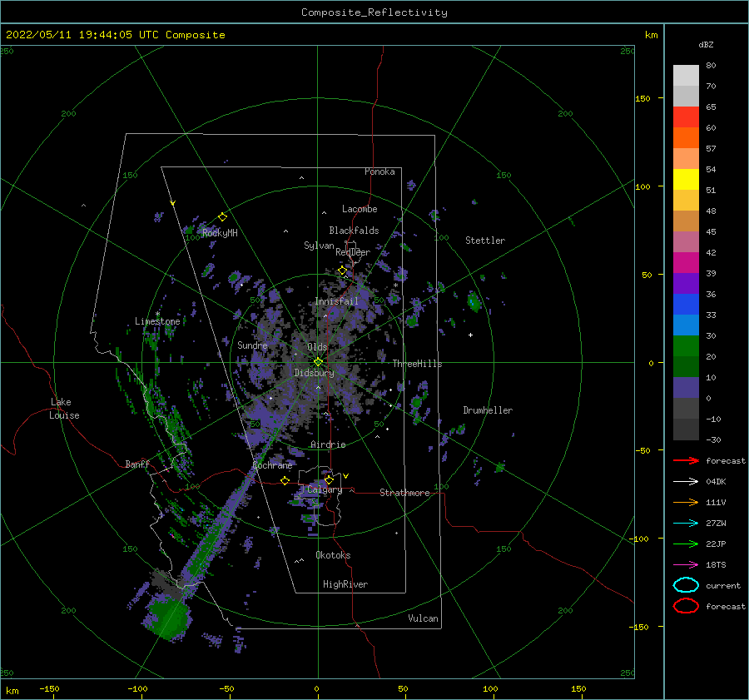This screenshot has width=749, height=700.
Task: Click the yellow radar-center diamond at Olds
Action: point(318,362)
